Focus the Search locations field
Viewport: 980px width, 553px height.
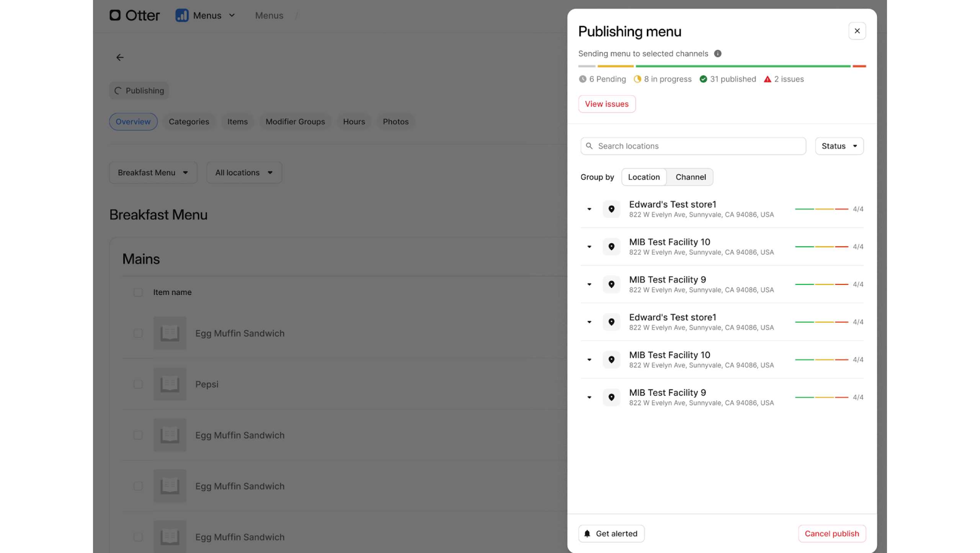point(693,146)
